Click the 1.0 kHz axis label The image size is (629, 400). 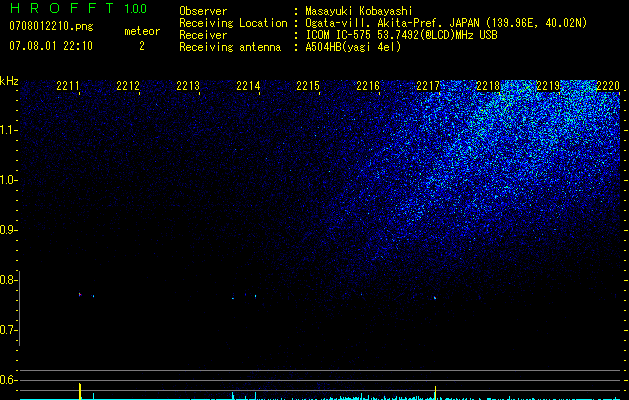coord(8,180)
